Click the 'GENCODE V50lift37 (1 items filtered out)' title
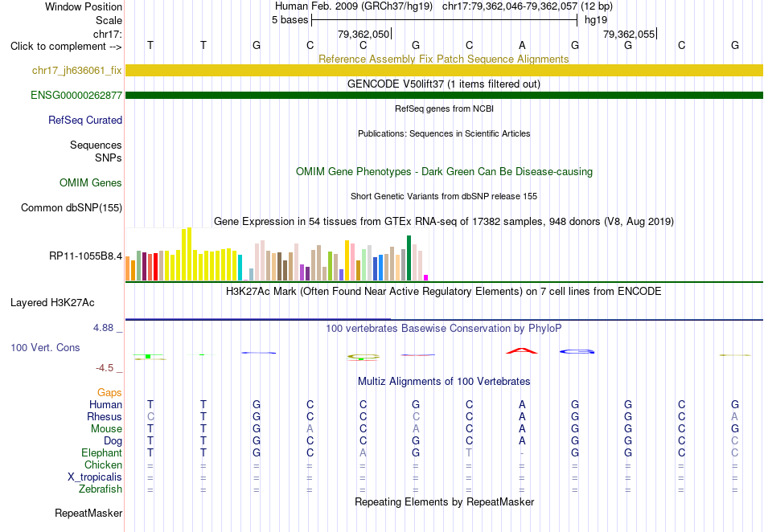Viewport: 764px width, 532px height. click(x=444, y=84)
